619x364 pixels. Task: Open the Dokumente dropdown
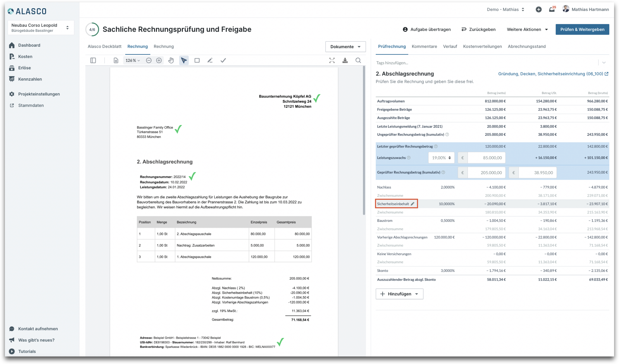345,47
